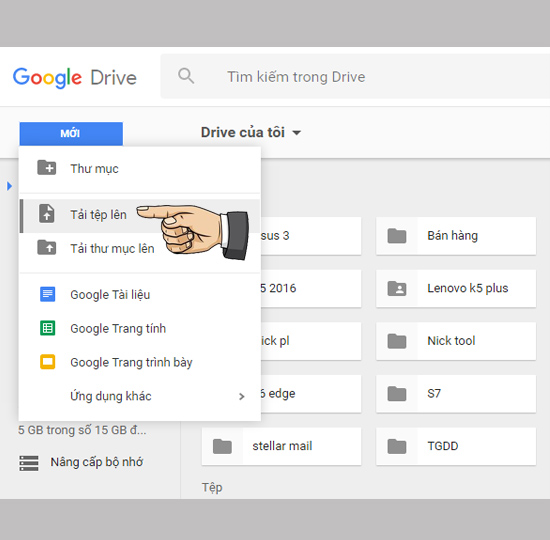Click the folder card ending in edge
550x540 pixels.
coord(311,394)
